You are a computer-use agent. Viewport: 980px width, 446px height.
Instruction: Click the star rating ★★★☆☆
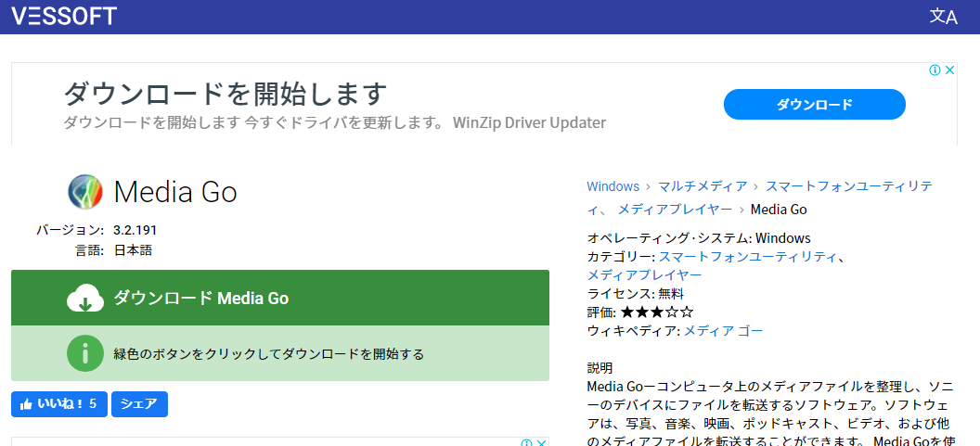pos(657,312)
